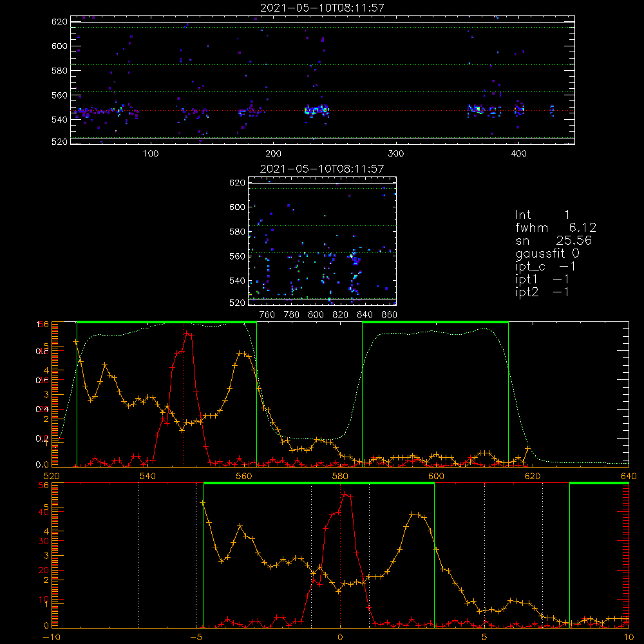Screen dimensions: 644x644
Task: Click x-axis label 860 on middle image plot
Action: click(x=390, y=315)
